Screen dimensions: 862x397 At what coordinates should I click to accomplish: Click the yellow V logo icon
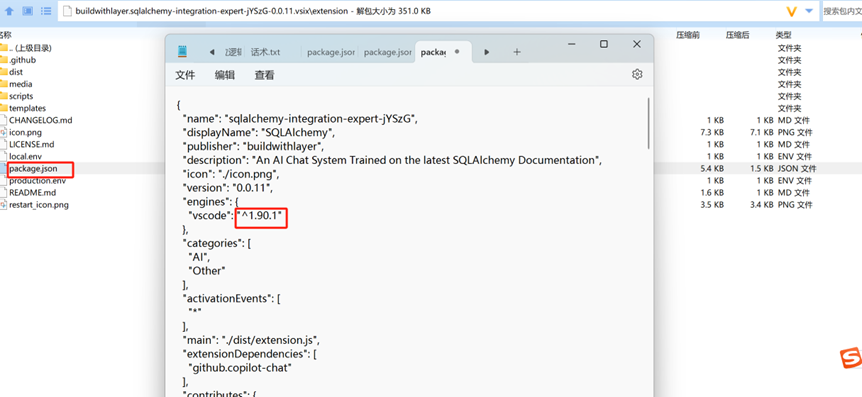click(x=792, y=11)
